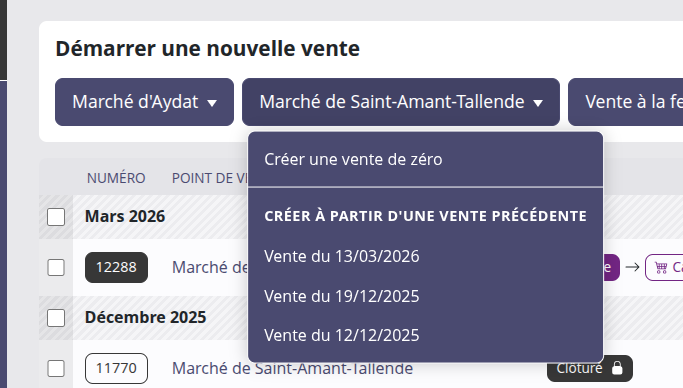Click the lock icon on Clôturé badge
683x388 pixels.
(617, 368)
